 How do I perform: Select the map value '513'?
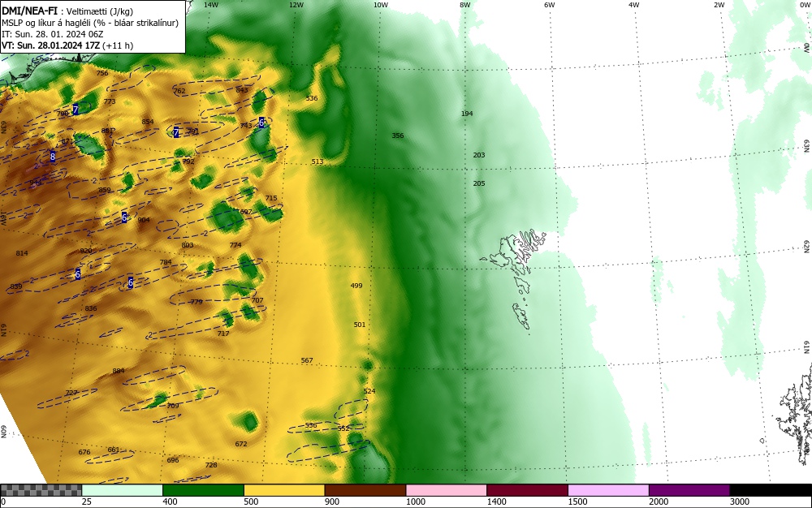(x=317, y=161)
